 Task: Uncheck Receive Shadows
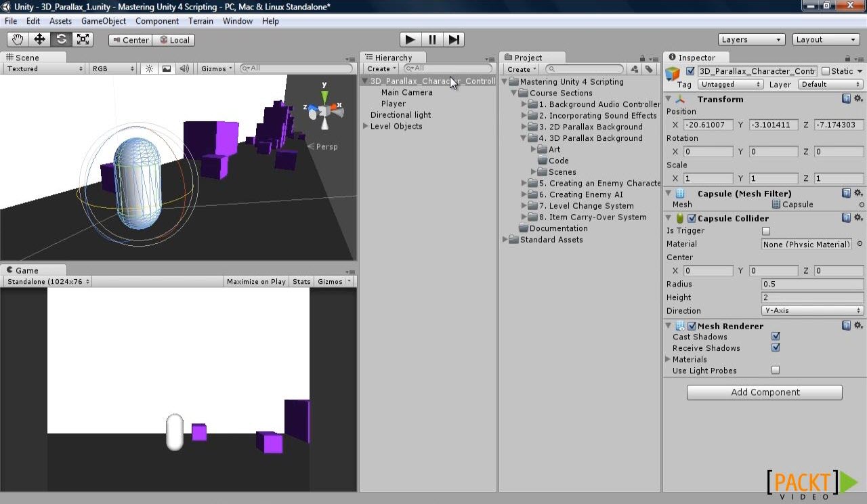pos(776,348)
